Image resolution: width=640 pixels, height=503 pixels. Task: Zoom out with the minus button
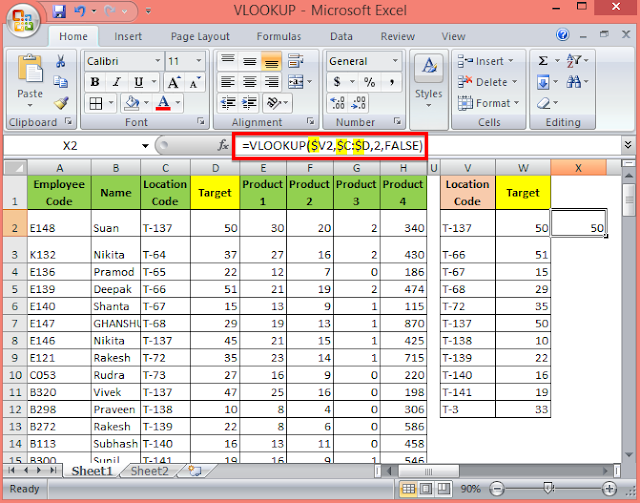pos(496,488)
